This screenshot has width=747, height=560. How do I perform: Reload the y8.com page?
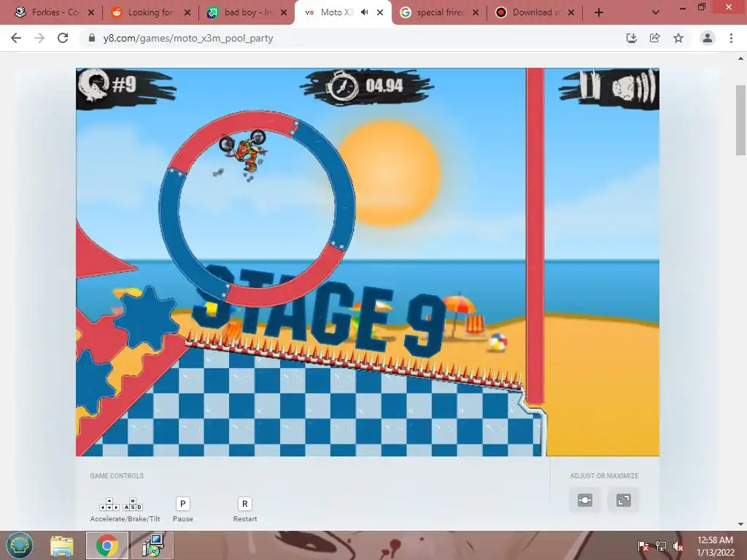pyautogui.click(x=63, y=38)
